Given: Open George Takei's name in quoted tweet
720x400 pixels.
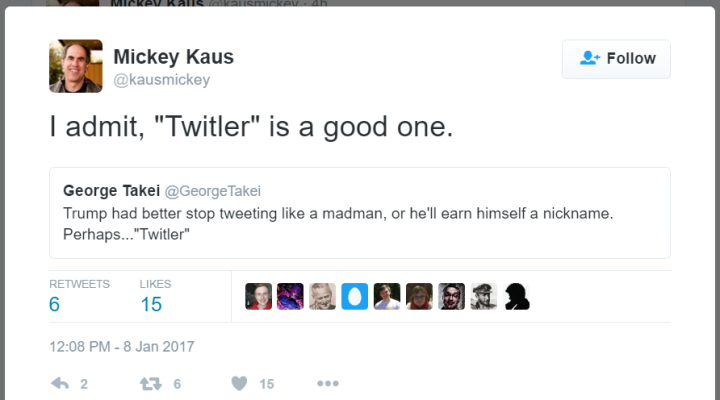Looking at the screenshot, I should coord(110,191).
